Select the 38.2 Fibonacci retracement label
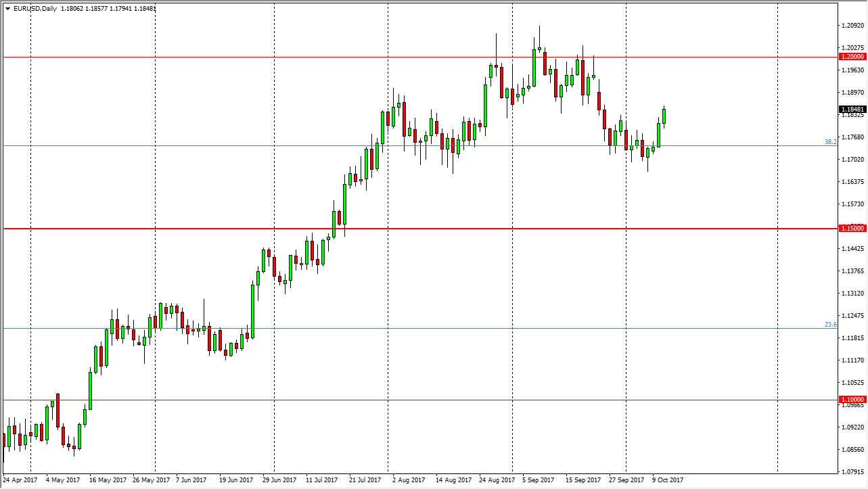Screen dimensions: 868x489 (x=827, y=143)
